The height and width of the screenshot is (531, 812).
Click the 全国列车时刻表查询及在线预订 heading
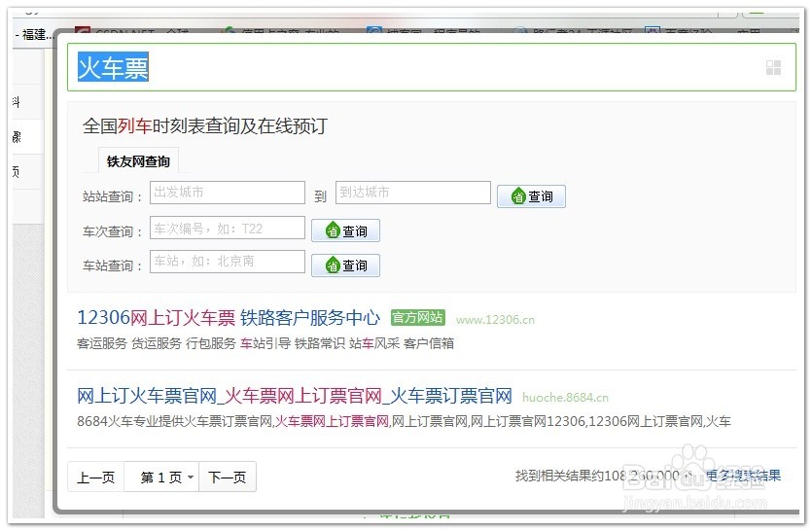[x=204, y=125]
